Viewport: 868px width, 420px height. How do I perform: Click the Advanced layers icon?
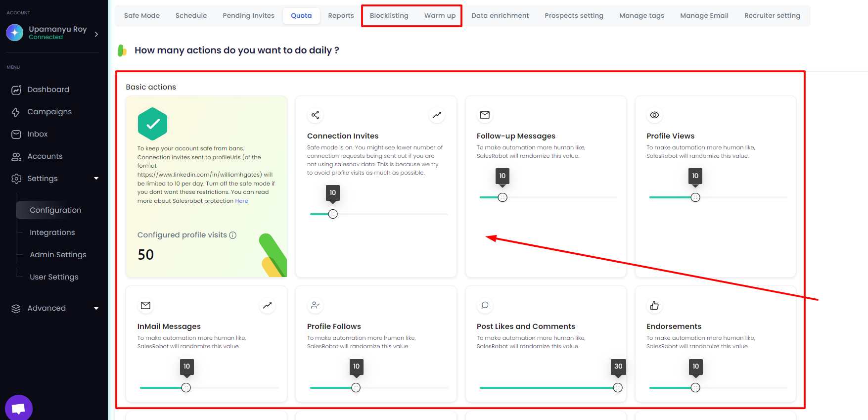16,308
